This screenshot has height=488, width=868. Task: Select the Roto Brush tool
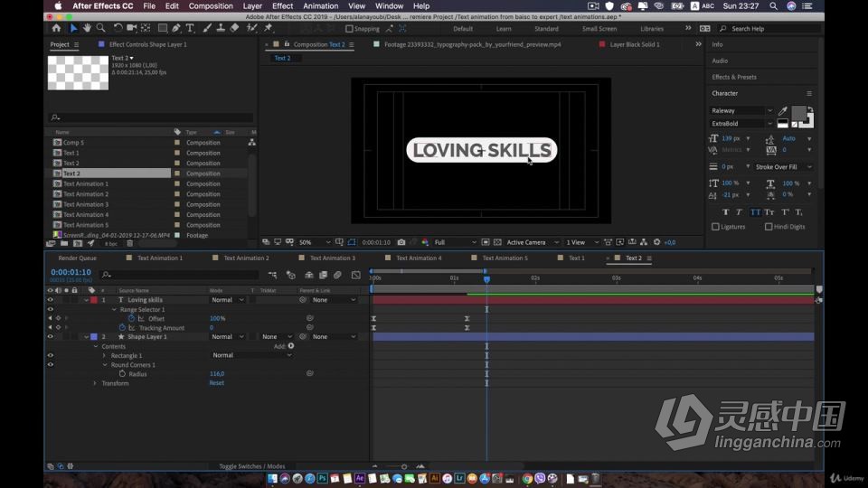point(252,28)
